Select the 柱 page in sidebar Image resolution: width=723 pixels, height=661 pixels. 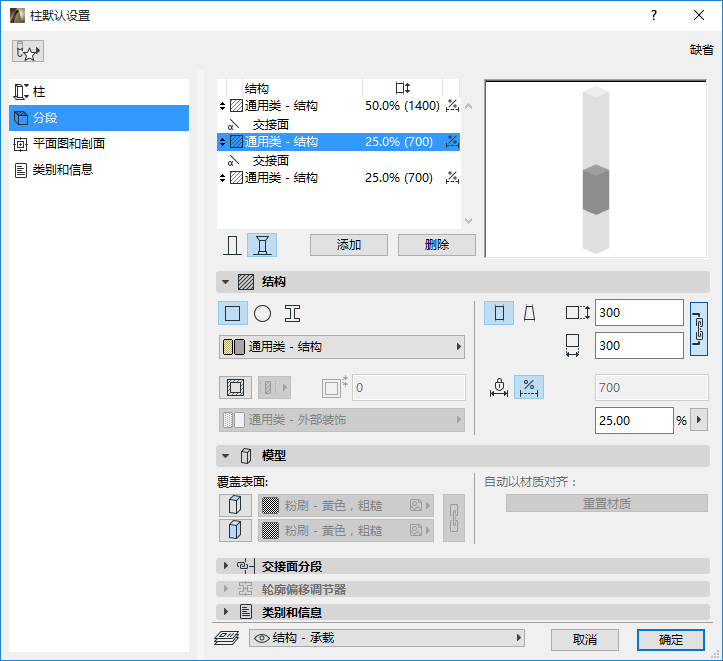click(99, 92)
